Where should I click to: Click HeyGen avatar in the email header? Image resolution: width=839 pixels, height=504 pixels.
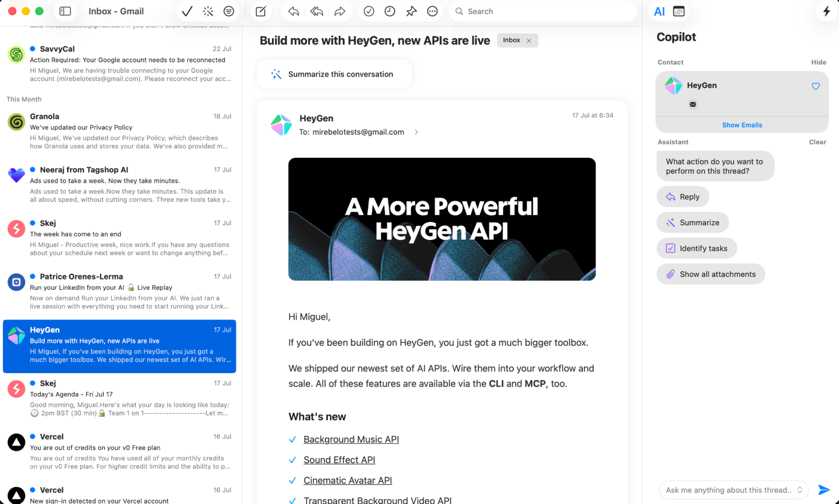tap(281, 125)
